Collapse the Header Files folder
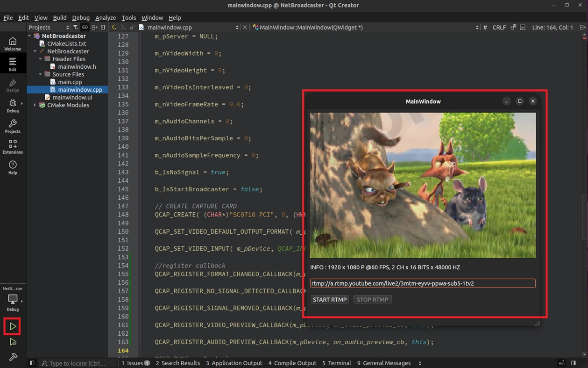The height and width of the screenshot is (368, 588). pos(41,59)
